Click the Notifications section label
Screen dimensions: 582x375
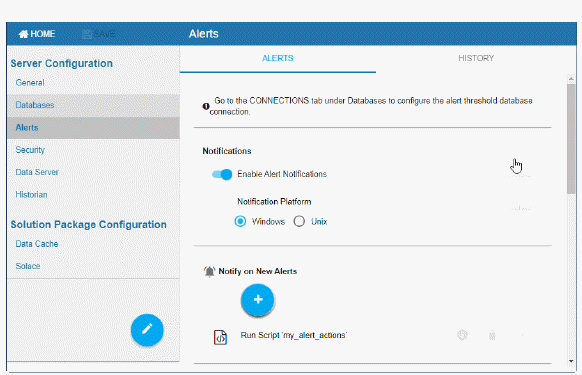coord(227,151)
